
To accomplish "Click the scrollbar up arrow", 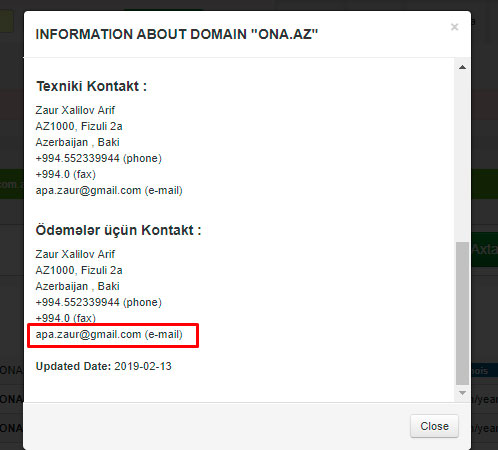I will coord(462,67).
